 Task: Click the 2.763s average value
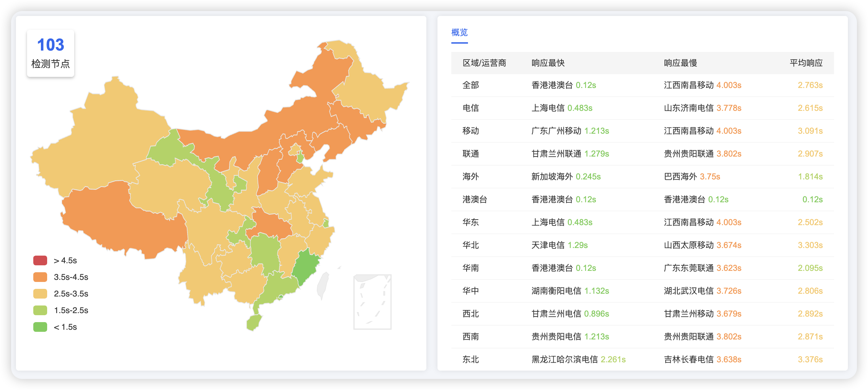(810, 85)
